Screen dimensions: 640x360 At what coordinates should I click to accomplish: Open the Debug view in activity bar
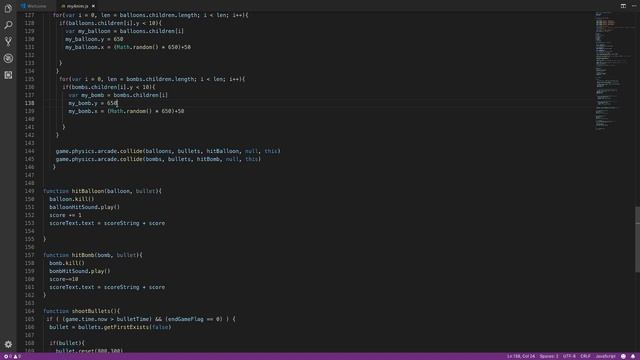(8, 58)
